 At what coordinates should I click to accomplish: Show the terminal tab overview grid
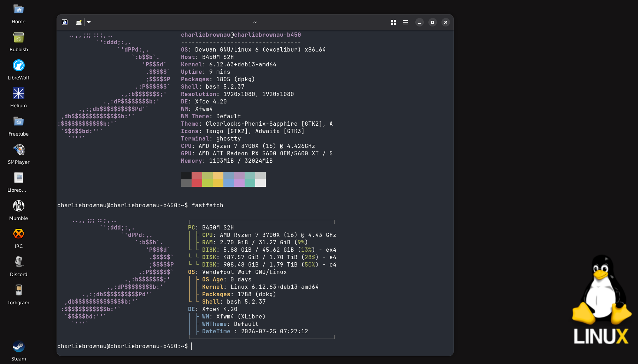pos(393,22)
